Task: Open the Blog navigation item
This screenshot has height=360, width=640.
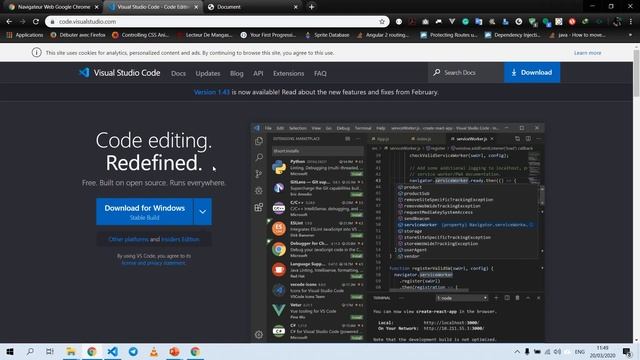Action: tap(236, 73)
